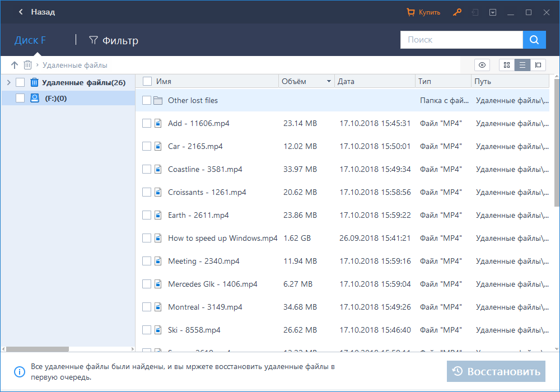Click the info icon in bottom bar
The image size is (560, 392).
(x=19, y=372)
